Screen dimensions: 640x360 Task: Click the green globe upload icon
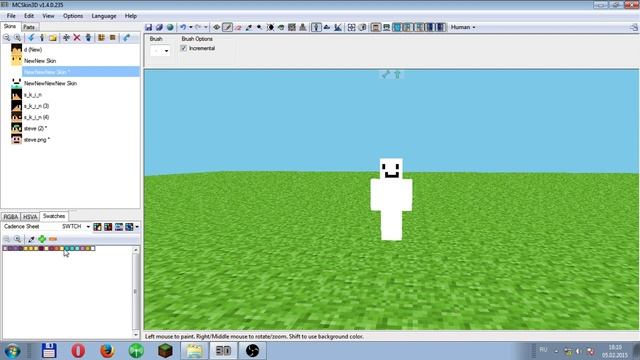click(x=170, y=27)
